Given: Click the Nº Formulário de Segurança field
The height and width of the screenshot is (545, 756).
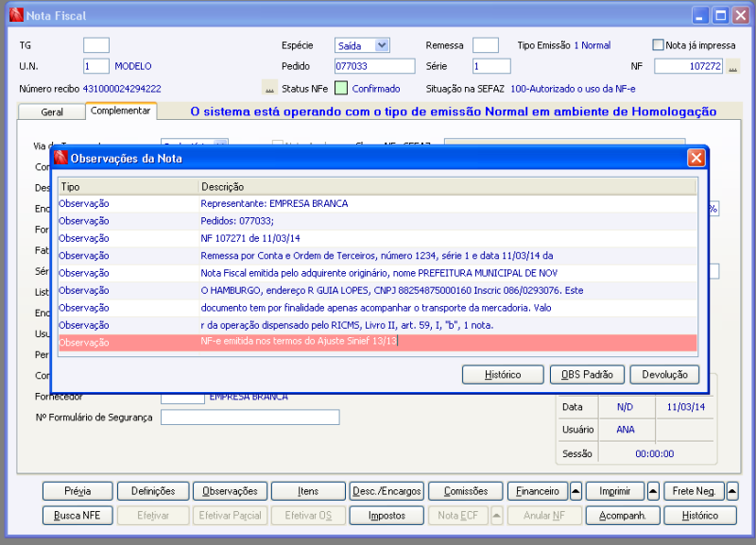Looking at the screenshot, I should pyautogui.click(x=250, y=417).
